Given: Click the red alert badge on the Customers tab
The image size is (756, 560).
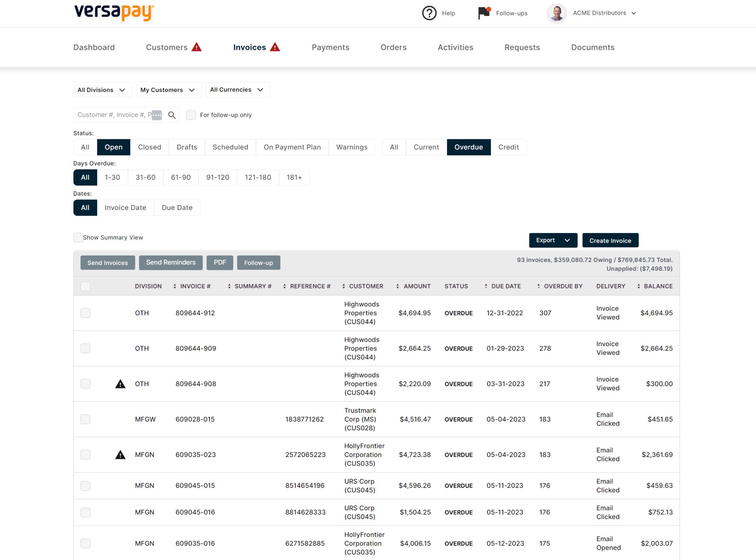Looking at the screenshot, I should (197, 47).
